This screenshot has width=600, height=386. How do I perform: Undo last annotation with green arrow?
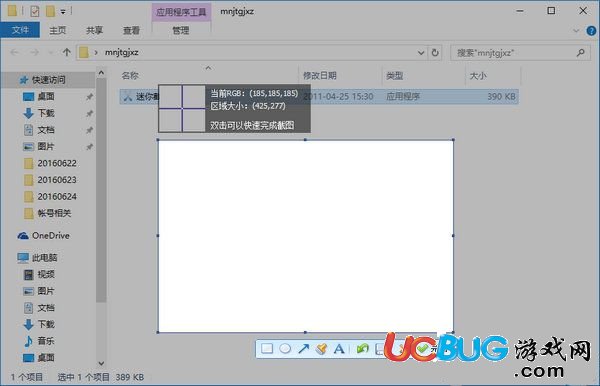[362, 349]
